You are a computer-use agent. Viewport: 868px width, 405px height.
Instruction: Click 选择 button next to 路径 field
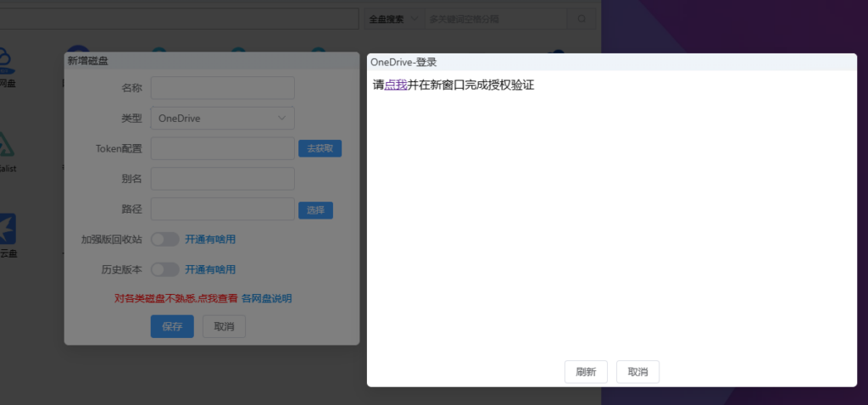315,210
